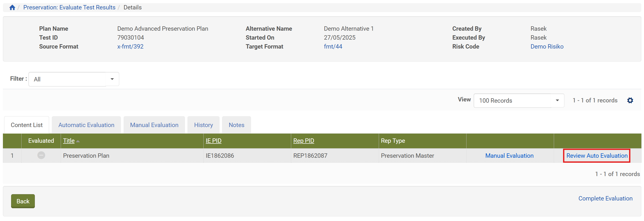644x221 pixels.
Task: Open the Notes tab
Action: click(x=236, y=125)
